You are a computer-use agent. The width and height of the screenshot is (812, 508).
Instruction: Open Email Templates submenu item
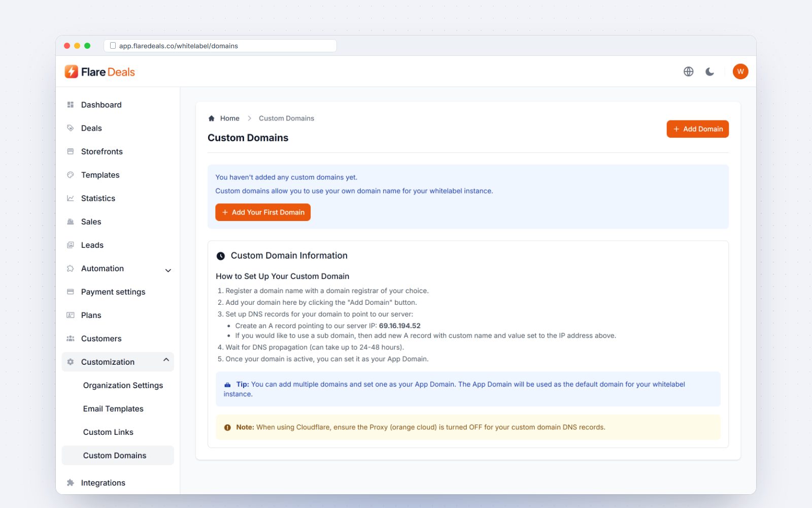113,408
